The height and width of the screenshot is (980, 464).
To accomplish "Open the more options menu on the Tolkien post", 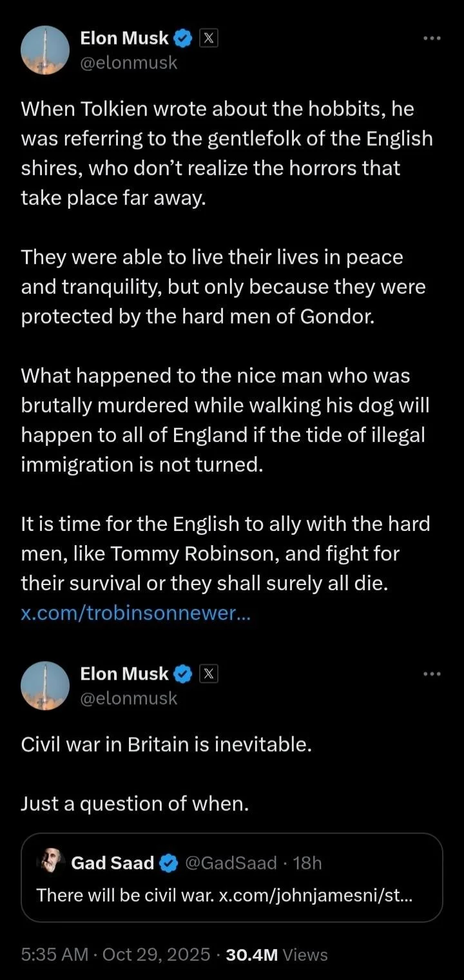I will [431, 39].
